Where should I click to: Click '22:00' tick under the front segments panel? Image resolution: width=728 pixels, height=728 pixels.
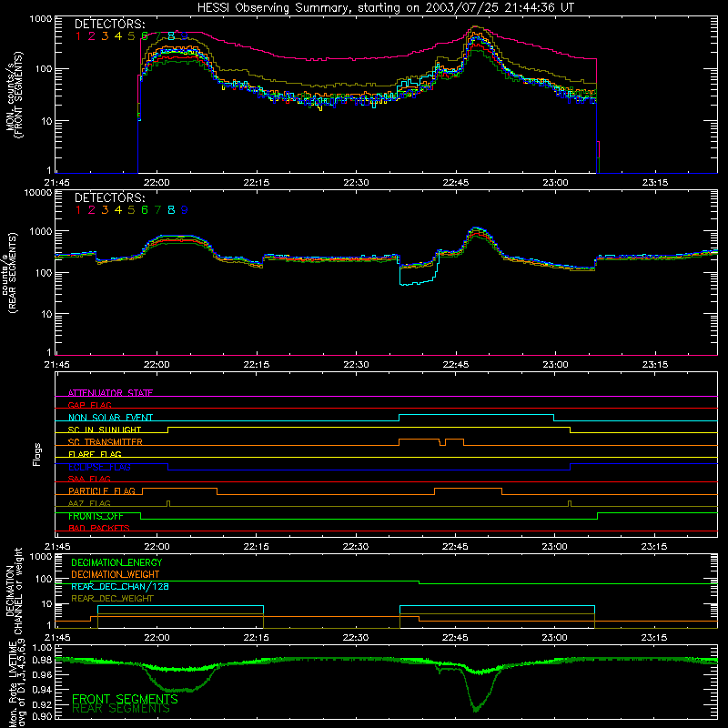pos(157,183)
